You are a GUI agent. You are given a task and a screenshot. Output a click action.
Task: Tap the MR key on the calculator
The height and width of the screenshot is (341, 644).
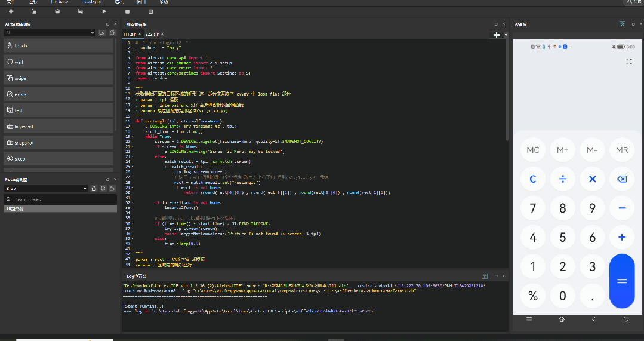coord(622,150)
